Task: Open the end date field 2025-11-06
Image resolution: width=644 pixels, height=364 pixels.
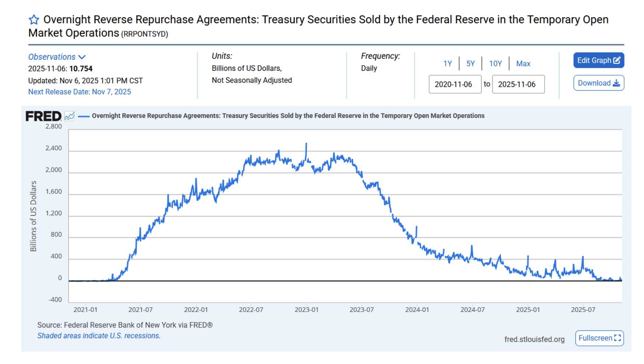Action: coord(518,84)
